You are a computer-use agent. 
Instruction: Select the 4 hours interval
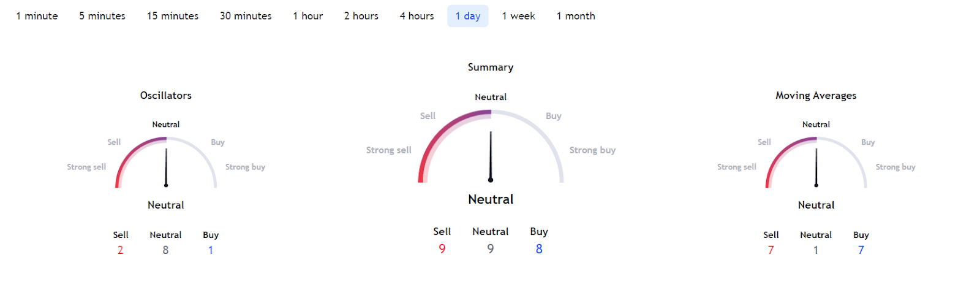click(x=417, y=16)
